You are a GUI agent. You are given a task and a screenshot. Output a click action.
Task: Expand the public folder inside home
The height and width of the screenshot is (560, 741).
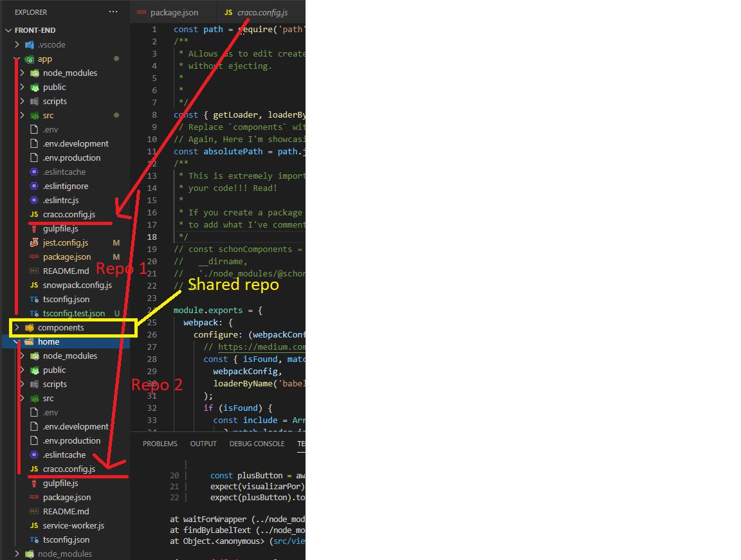[x=23, y=370]
